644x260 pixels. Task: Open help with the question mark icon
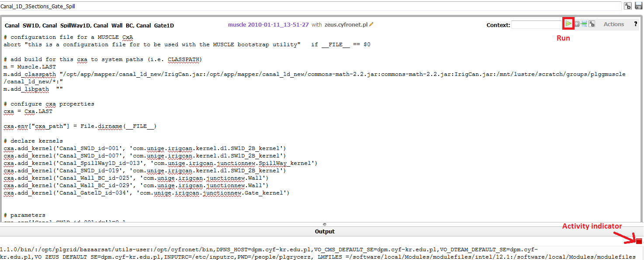click(635, 24)
